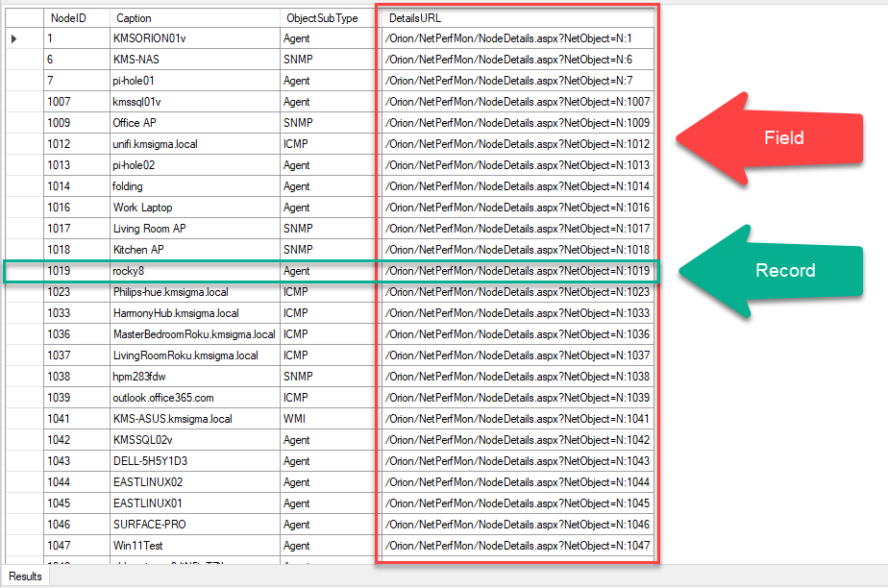The height and width of the screenshot is (588, 888).
Task: Select NodeID cell 1041
Action: click(77, 419)
